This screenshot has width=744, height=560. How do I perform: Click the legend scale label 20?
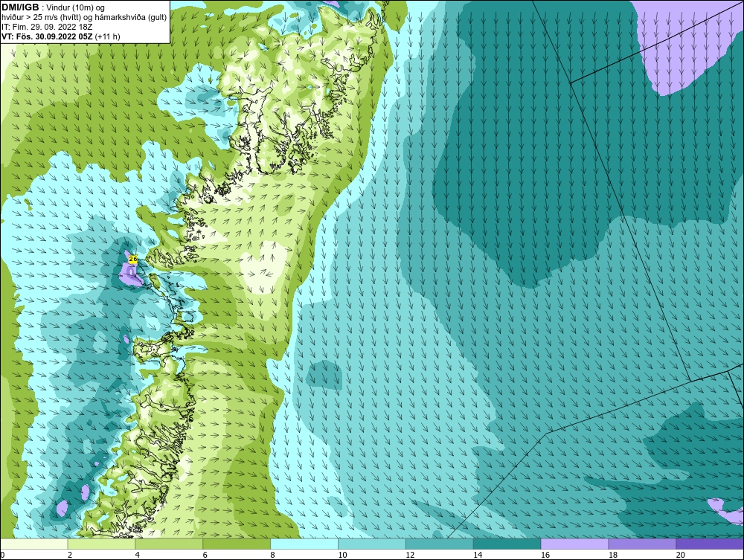[x=681, y=555]
